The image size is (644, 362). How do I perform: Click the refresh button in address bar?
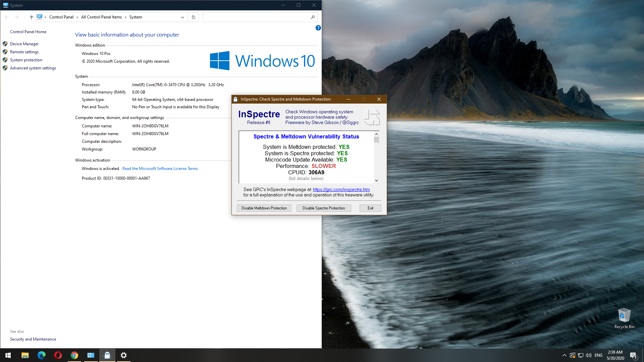[x=194, y=17]
